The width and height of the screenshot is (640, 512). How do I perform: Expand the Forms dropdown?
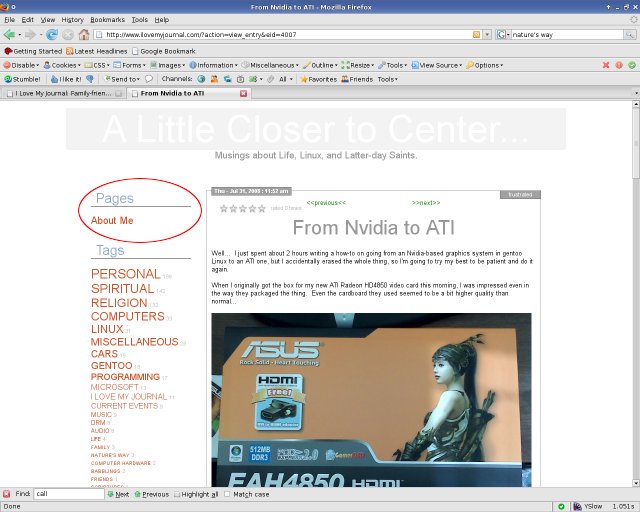tap(130, 65)
